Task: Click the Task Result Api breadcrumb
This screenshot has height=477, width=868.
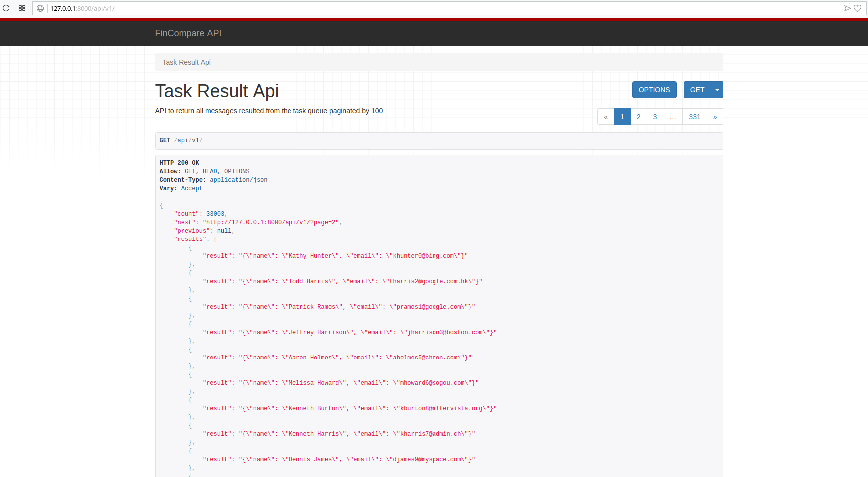Action: 187,62
